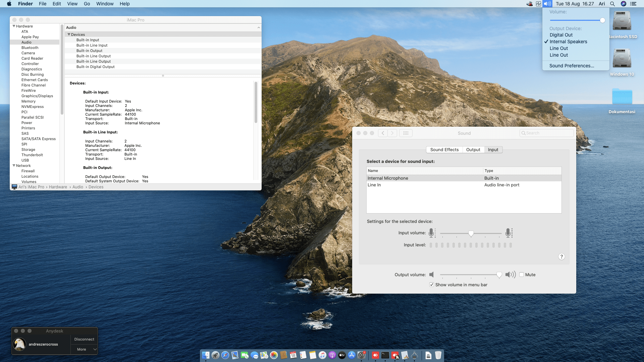This screenshot has height=362, width=644.
Task: Open the Sound help question mark button
Action: tap(561, 257)
